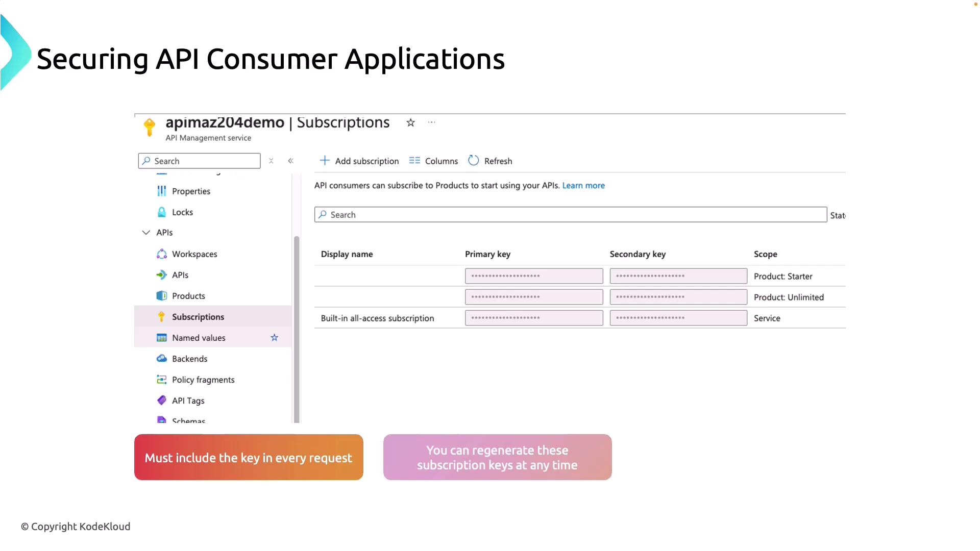Select Backends from the sidebar
This screenshot has width=980, height=551.
click(189, 359)
